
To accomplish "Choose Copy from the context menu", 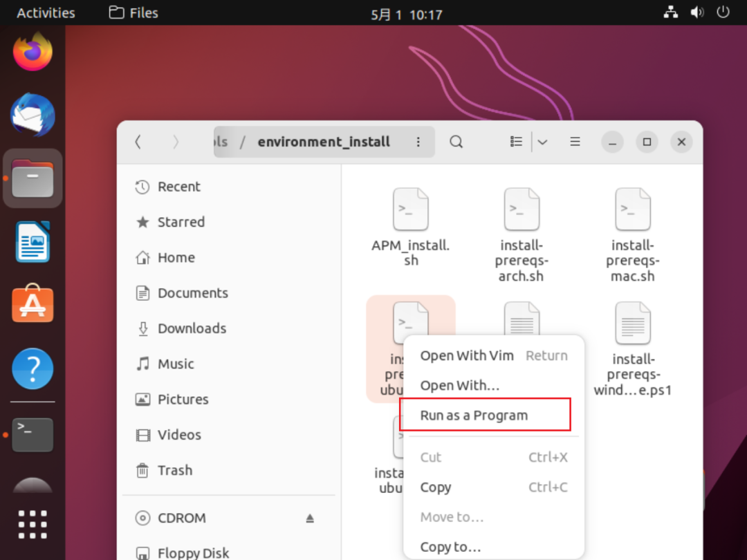I will (494, 487).
